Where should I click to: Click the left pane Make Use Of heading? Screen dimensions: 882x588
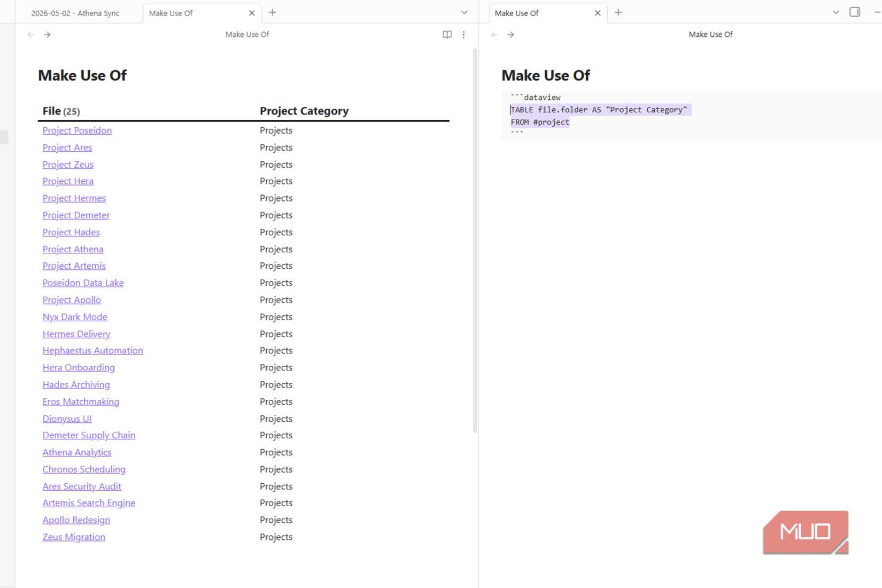tap(82, 75)
